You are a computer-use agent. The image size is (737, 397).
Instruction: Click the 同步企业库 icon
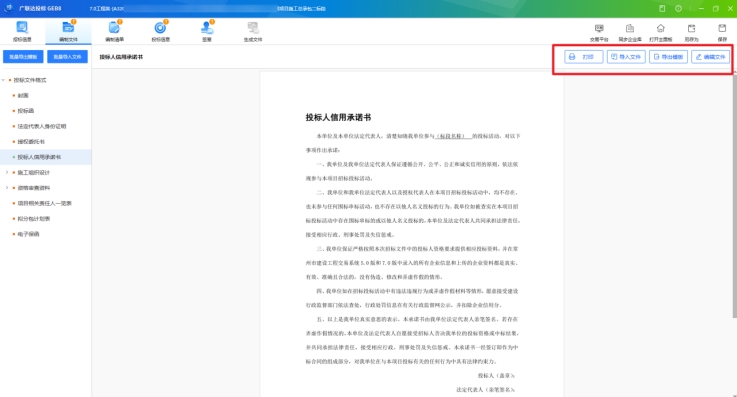pos(630,32)
